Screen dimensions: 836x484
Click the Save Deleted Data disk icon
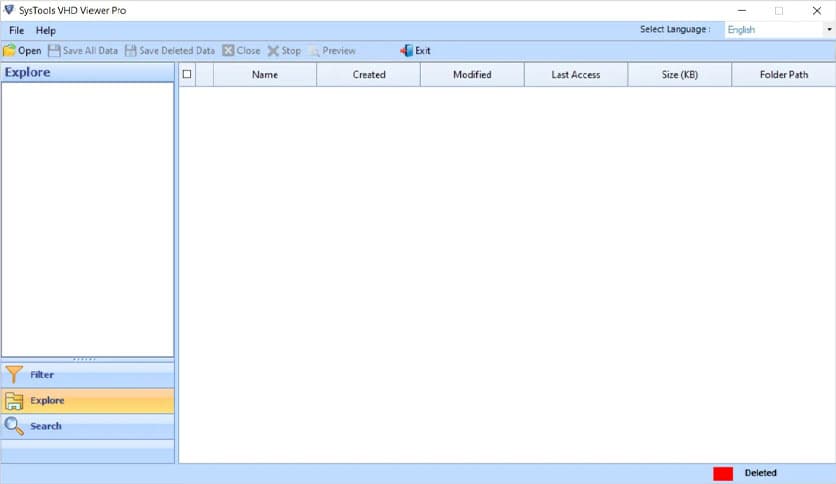pyautogui.click(x=131, y=51)
